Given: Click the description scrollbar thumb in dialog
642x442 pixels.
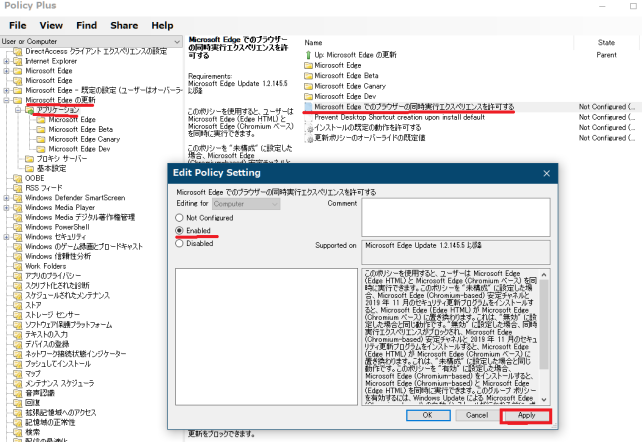Looking at the screenshot, I should pyautogui.click(x=544, y=325).
